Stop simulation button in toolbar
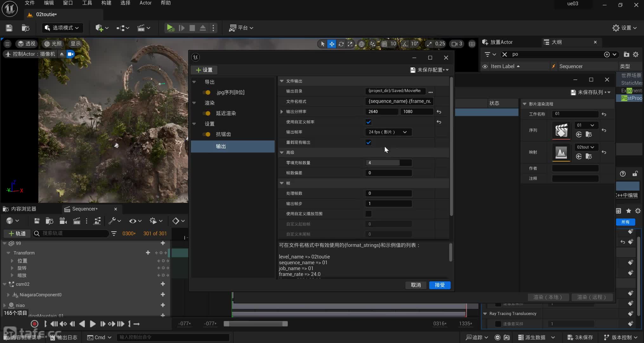The width and height of the screenshot is (644, 343). coord(192,28)
